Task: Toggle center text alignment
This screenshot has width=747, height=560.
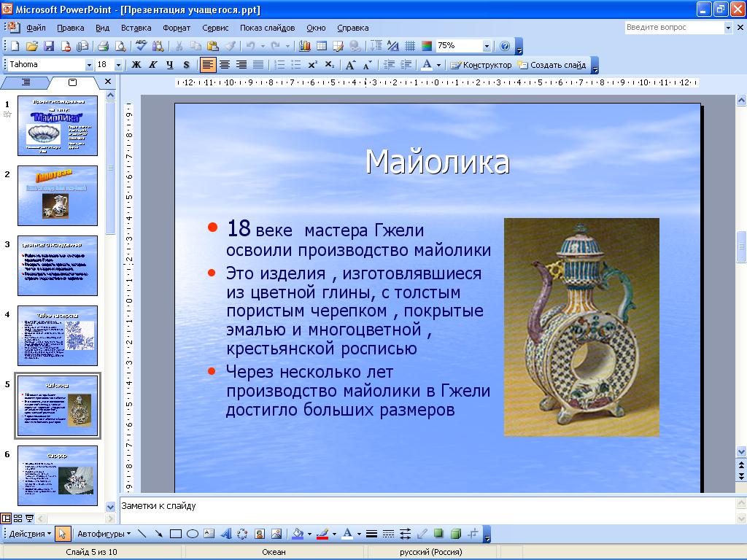Action: [225, 65]
